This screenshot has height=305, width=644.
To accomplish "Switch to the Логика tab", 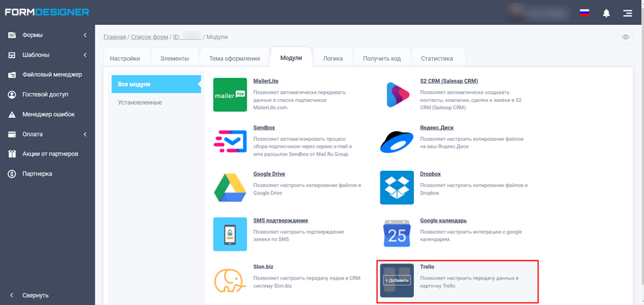I will (x=333, y=58).
